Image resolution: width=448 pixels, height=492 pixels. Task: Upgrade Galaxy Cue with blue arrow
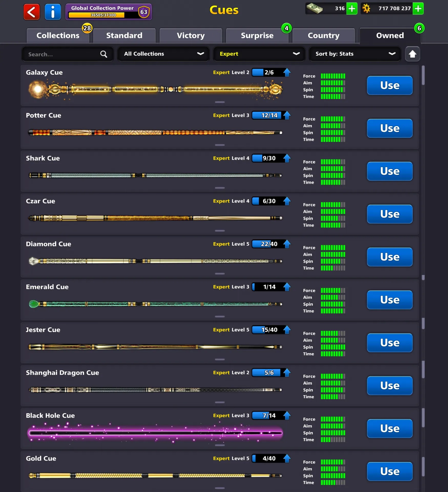(287, 73)
